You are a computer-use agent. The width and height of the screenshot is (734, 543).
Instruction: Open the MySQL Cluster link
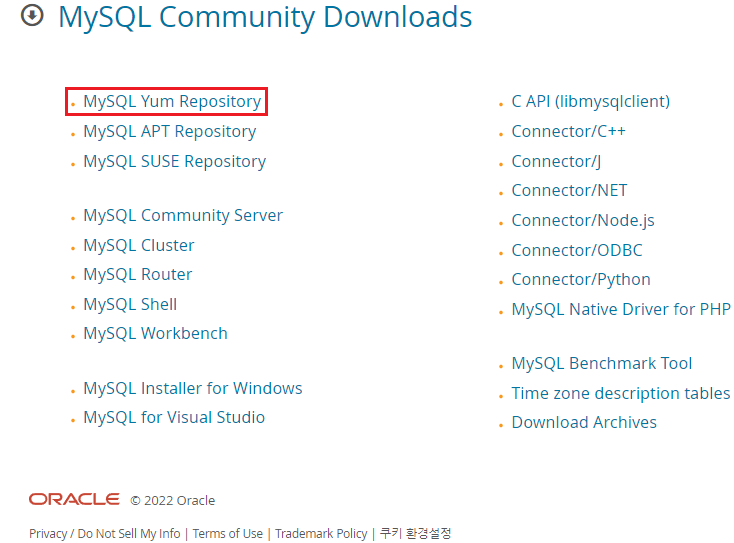pos(139,245)
